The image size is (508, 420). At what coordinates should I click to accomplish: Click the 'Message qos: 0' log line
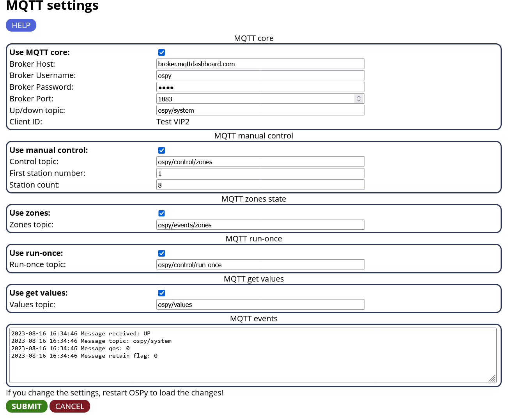point(70,348)
